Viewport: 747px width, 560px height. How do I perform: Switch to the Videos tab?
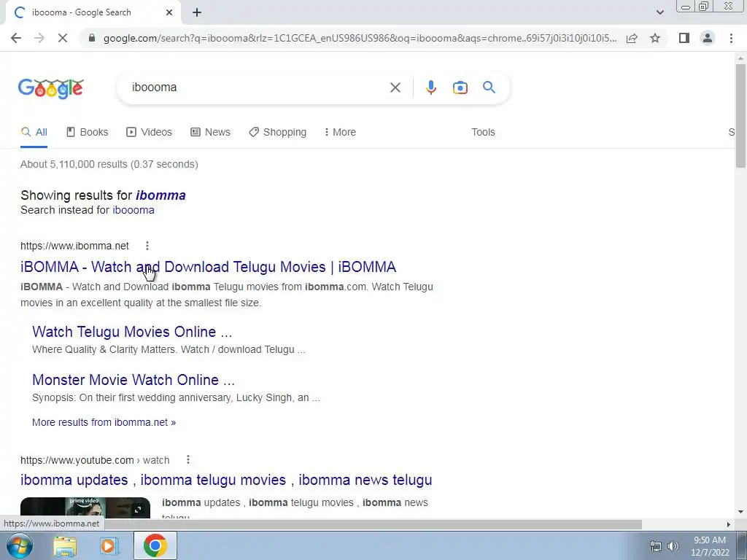[x=149, y=133]
